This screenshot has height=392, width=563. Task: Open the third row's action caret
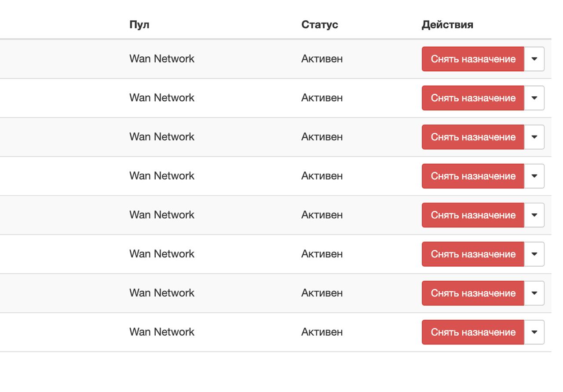[534, 137]
